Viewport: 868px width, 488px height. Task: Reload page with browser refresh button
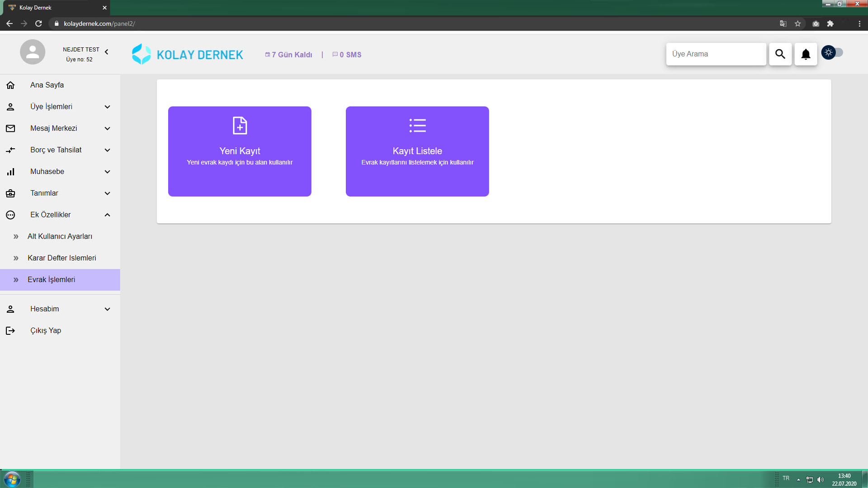point(38,23)
